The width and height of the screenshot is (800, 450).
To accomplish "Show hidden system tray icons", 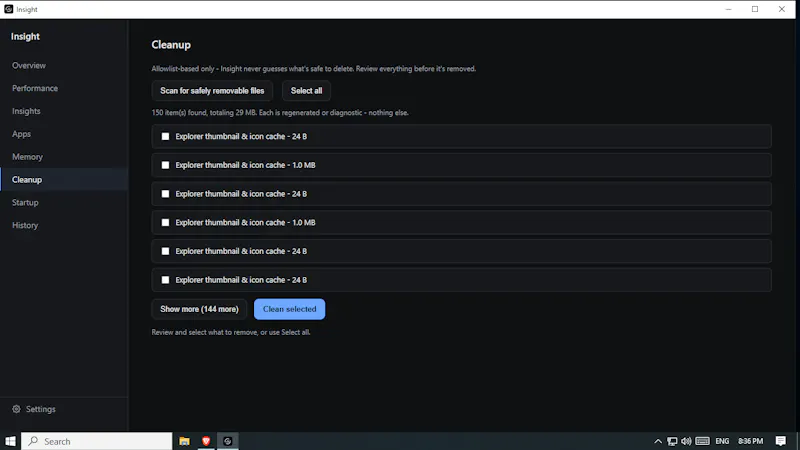I will point(658,441).
